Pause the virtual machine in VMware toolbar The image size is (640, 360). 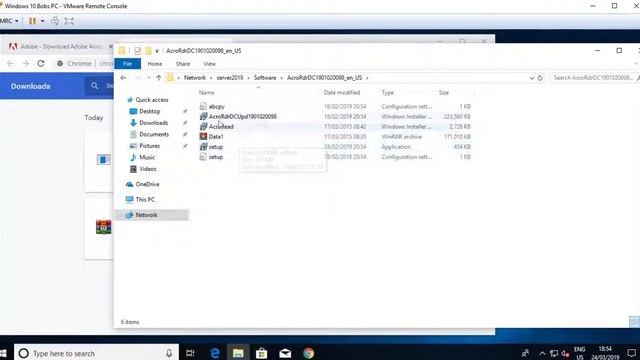pos(32,21)
